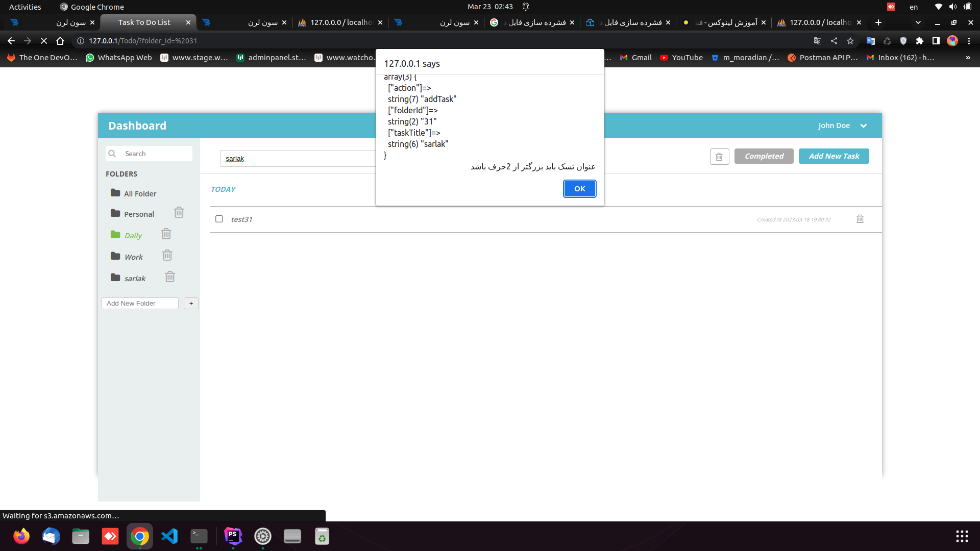Enable the test31 task checkbox
This screenshot has width=980, height=551.
tap(219, 219)
